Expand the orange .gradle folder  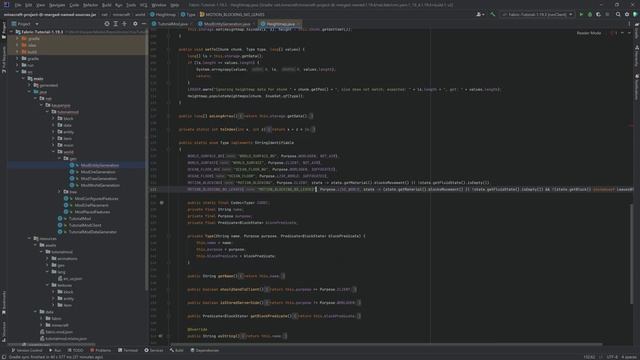[18, 39]
